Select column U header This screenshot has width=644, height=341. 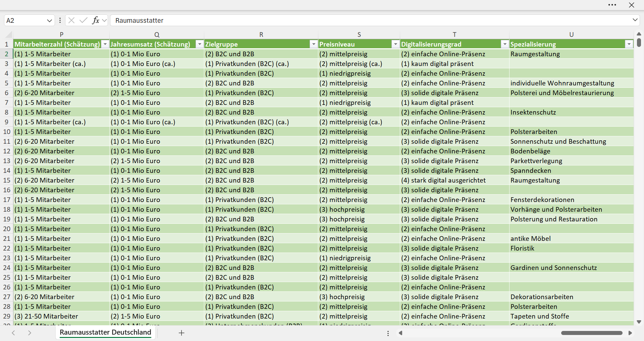571,35
